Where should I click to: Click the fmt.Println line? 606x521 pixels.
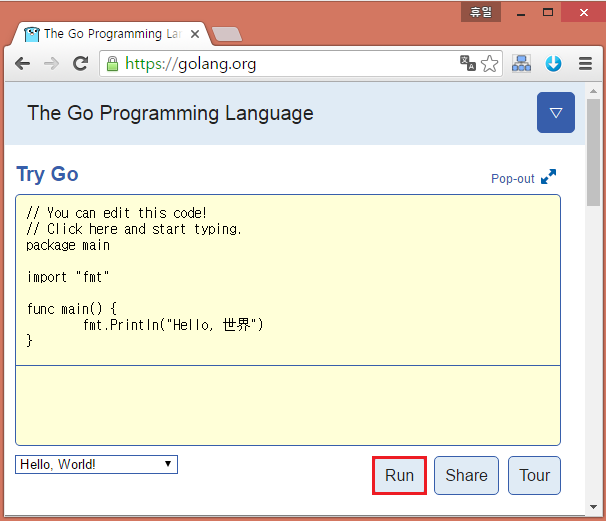pos(173,325)
